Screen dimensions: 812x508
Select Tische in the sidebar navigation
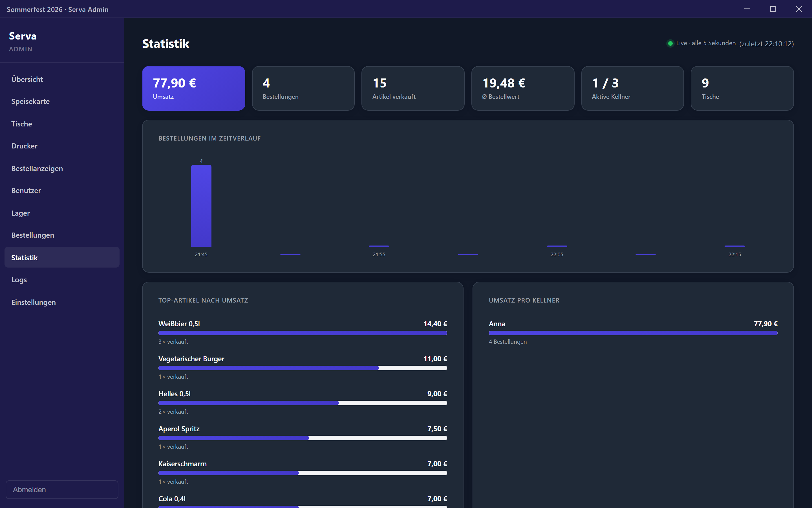[x=62, y=124]
